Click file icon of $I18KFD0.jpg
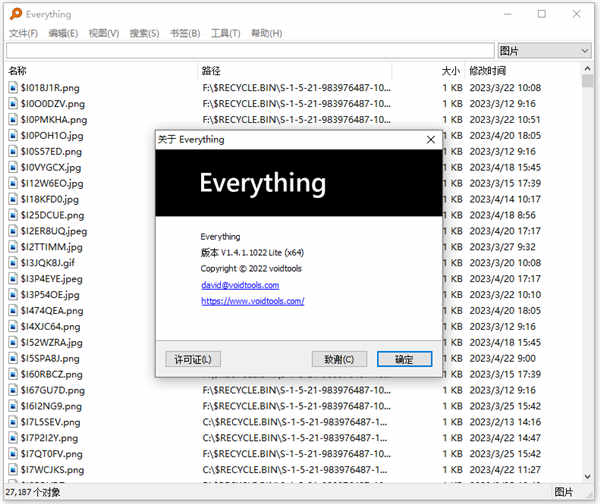 click(13, 199)
